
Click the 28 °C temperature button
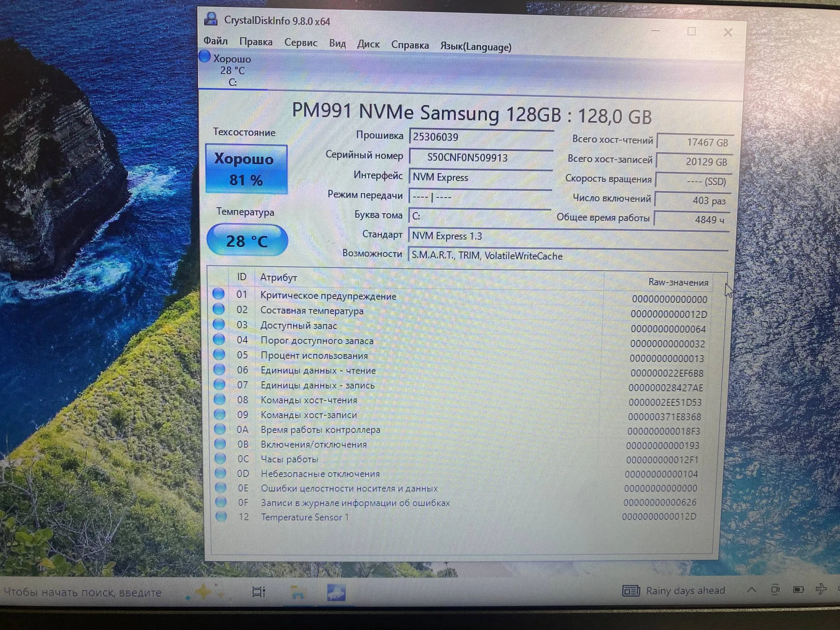tap(247, 241)
